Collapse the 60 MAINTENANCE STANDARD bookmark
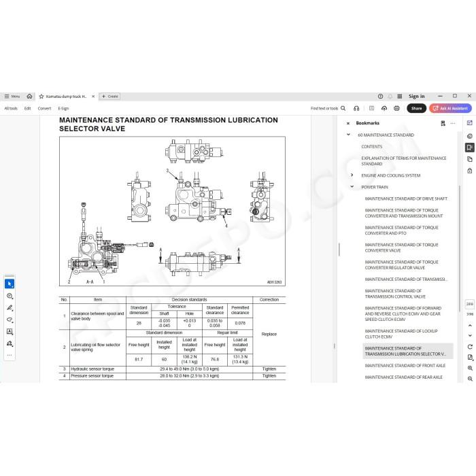This screenshot has width=476, height=476. 348,135
